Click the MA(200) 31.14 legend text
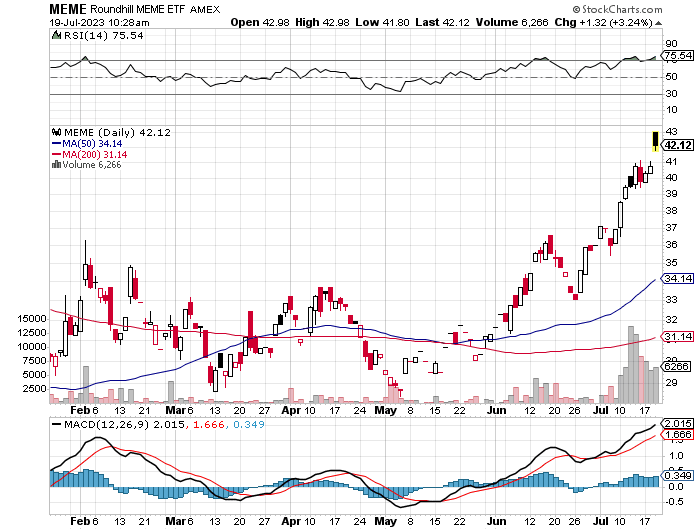The width and height of the screenshot is (700, 530). coord(94,154)
